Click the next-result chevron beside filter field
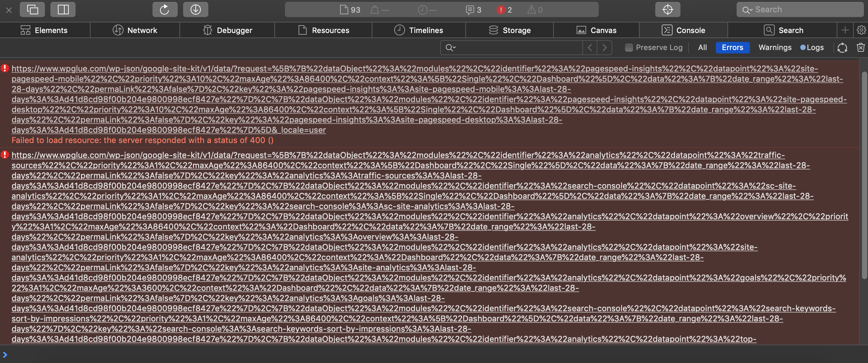 tap(605, 47)
